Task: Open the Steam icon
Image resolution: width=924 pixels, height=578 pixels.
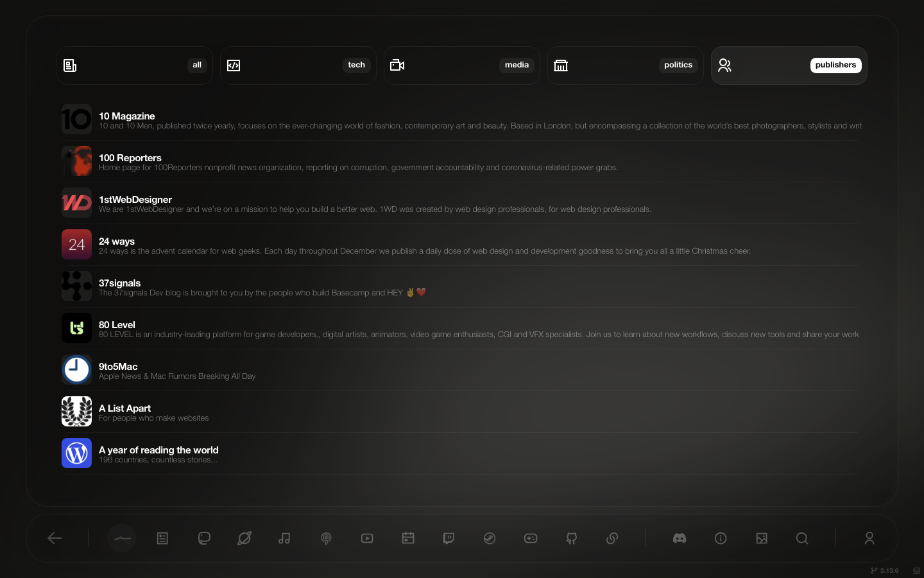Action: coord(490,538)
